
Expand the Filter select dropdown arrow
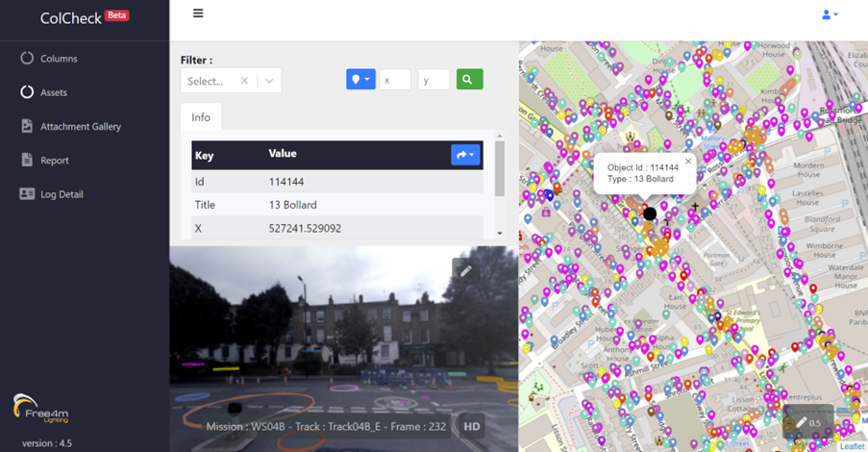[x=269, y=81]
